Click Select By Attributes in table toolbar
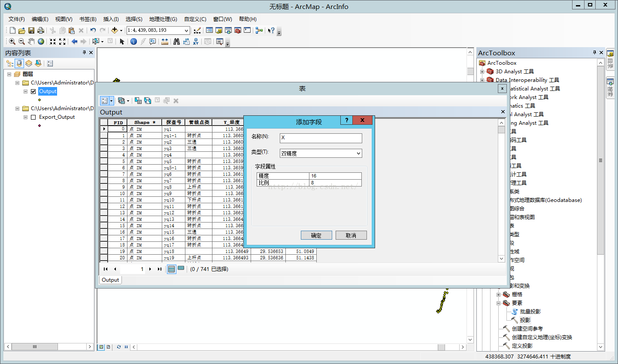618x364 pixels. pyautogui.click(x=138, y=101)
